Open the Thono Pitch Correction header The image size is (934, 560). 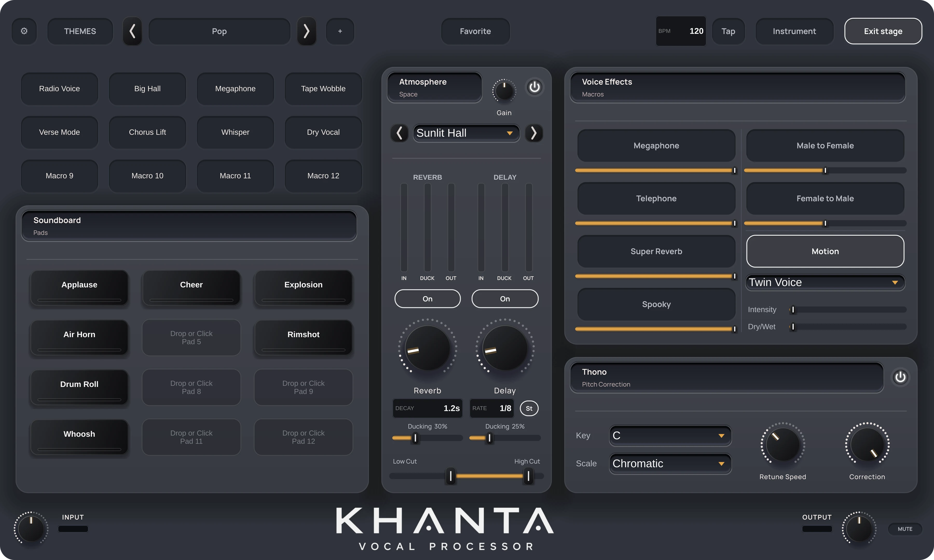tap(727, 378)
